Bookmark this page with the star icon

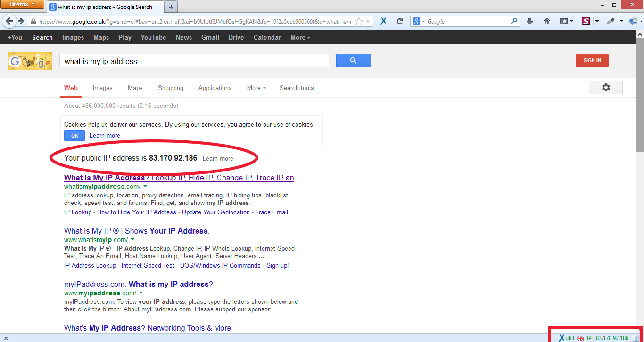click(x=359, y=21)
